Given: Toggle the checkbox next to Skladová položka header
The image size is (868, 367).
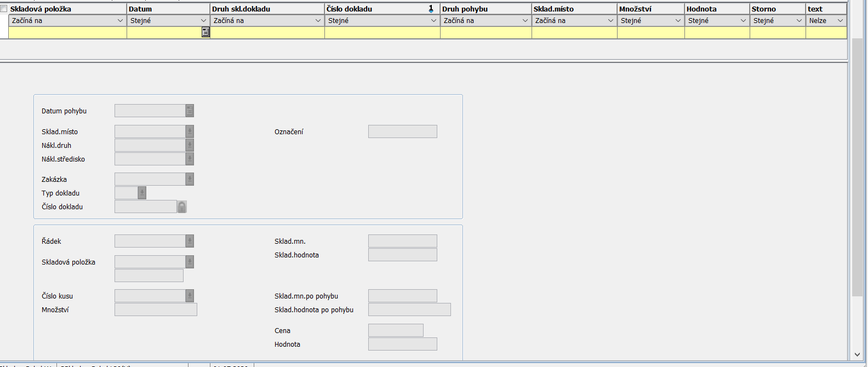Looking at the screenshot, I should 4,9.
